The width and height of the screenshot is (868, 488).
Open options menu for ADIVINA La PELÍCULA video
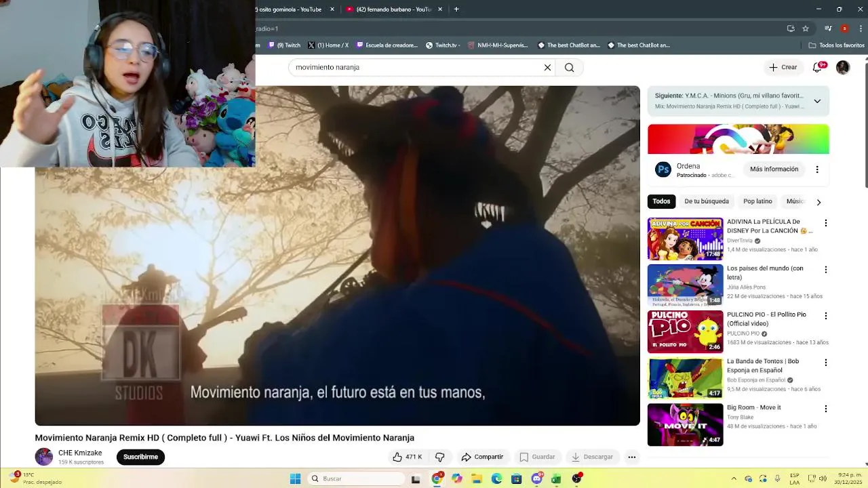(825, 223)
